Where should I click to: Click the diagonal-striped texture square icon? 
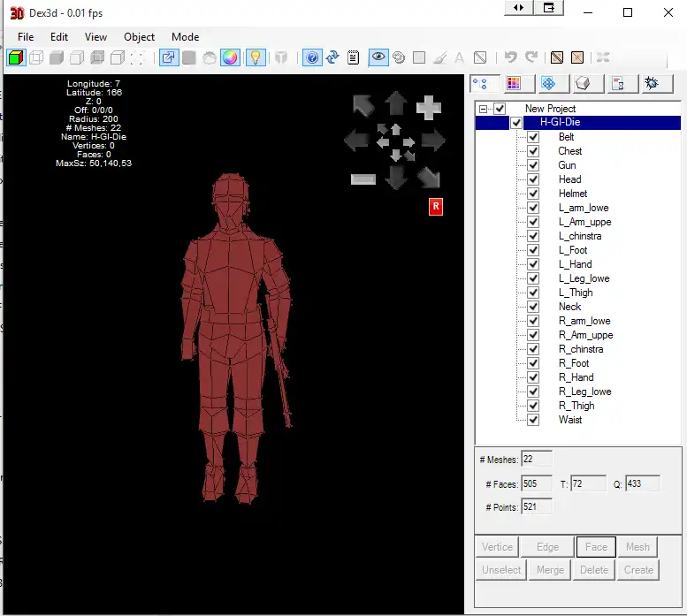coord(557,57)
